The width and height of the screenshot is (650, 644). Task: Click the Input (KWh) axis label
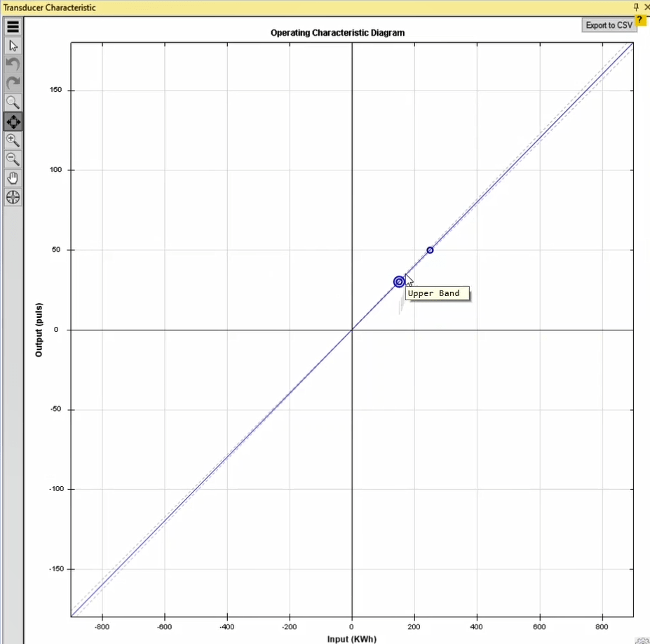pos(351,639)
